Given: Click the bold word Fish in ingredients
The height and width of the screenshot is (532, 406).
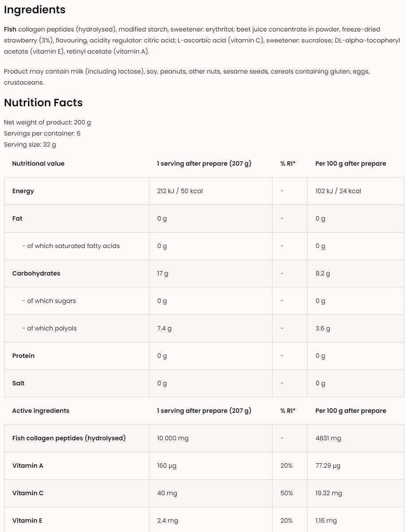Looking at the screenshot, I should [10, 29].
